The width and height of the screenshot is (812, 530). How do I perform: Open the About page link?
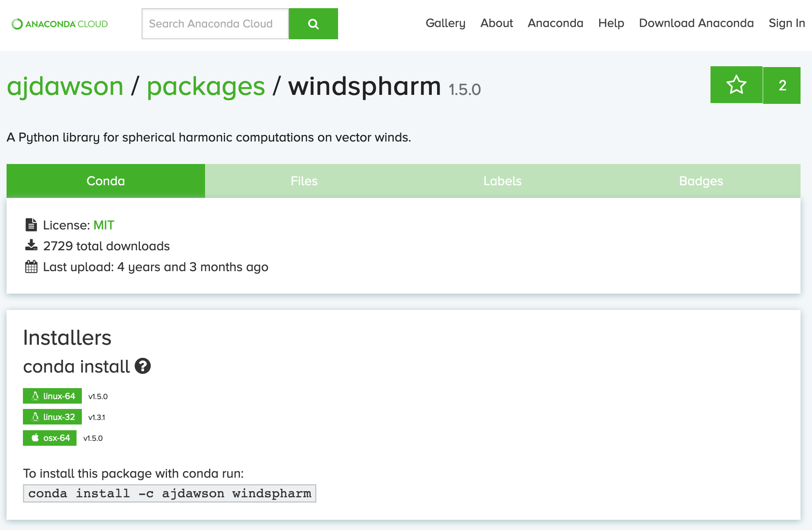tap(496, 23)
